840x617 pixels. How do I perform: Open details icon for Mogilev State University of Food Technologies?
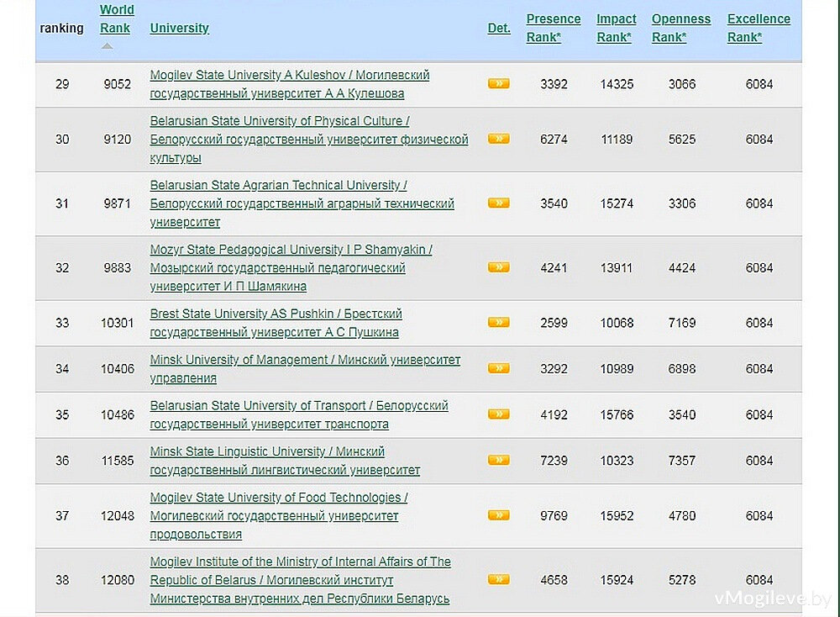498,515
